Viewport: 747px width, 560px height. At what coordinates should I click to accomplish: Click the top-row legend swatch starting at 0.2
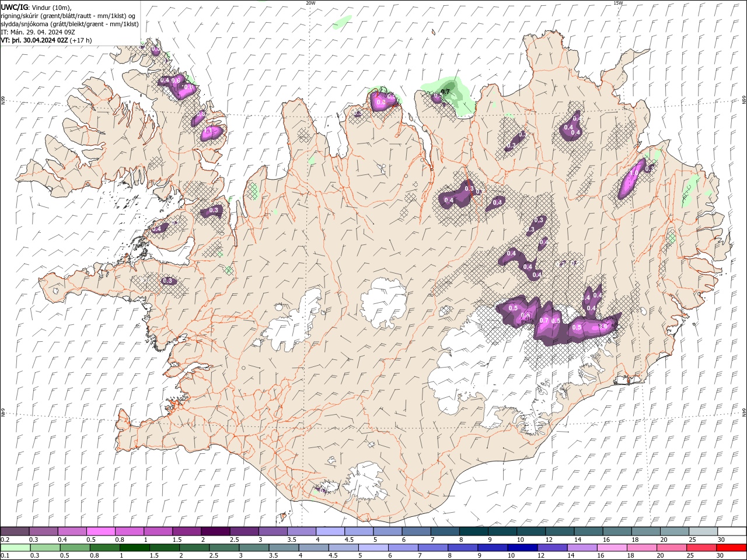(15, 531)
